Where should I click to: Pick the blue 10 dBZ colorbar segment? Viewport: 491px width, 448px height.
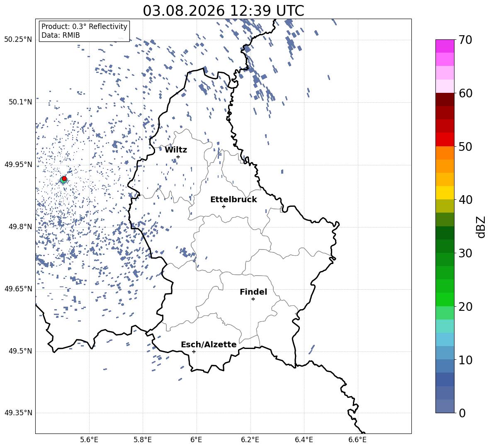[x=445, y=353]
